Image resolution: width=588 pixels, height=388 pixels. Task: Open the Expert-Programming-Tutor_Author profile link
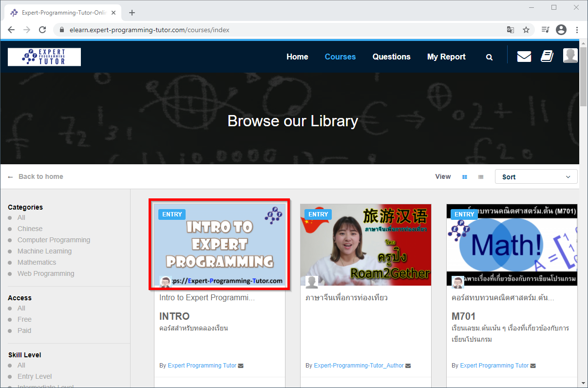pos(359,366)
